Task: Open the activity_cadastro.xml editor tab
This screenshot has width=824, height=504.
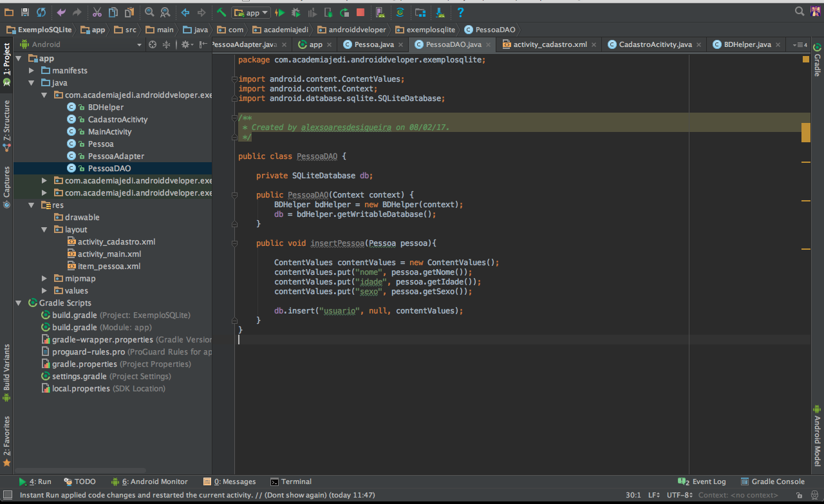Action: point(549,44)
